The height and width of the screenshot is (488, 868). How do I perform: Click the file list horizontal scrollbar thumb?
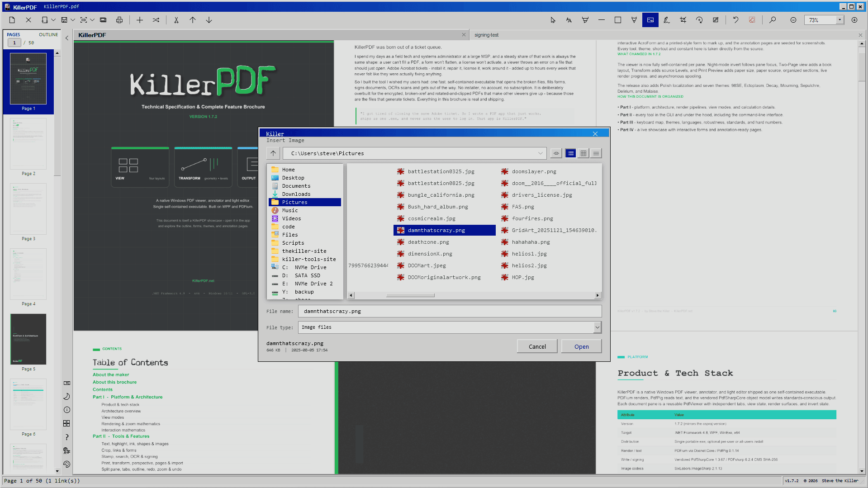point(410,295)
